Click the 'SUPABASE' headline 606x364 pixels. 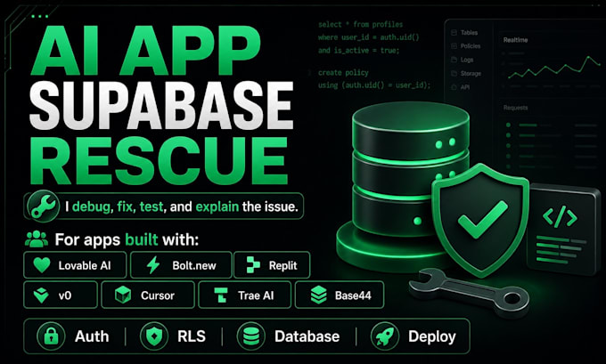(x=161, y=106)
